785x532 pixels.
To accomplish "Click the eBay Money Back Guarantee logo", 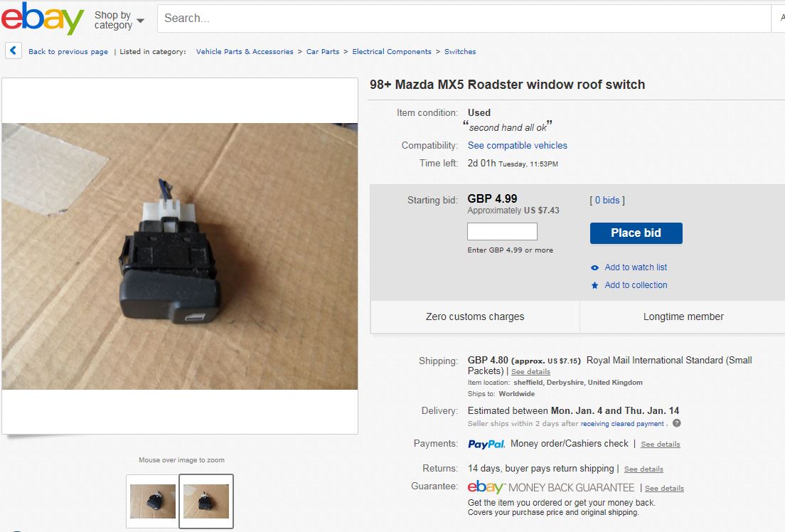I will (550, 487).
